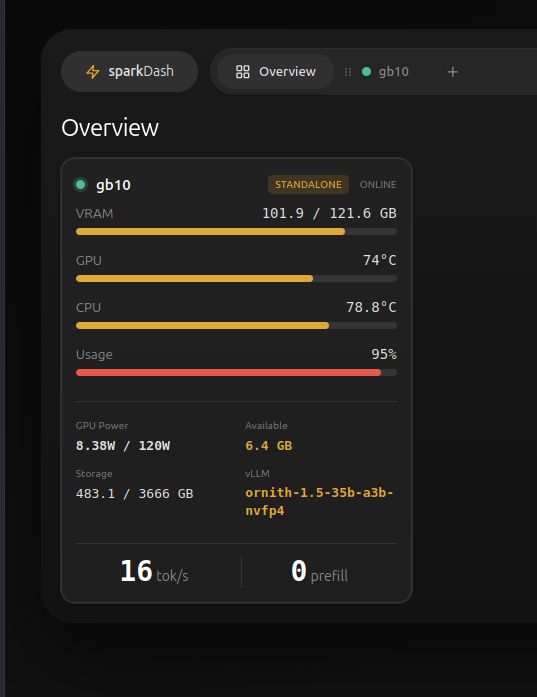Click the green online dot on gb10 card
537x697 pixels.
[x=80, y=184]
